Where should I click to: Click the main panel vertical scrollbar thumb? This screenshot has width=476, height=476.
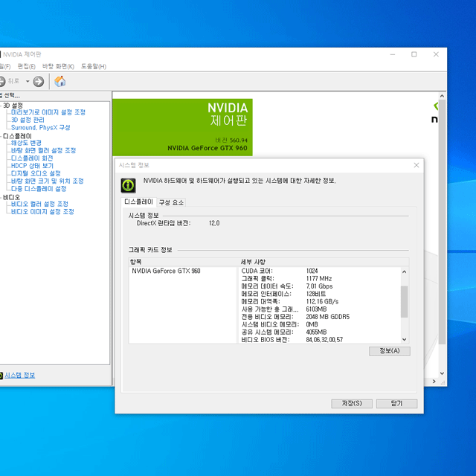pos(442,222)
